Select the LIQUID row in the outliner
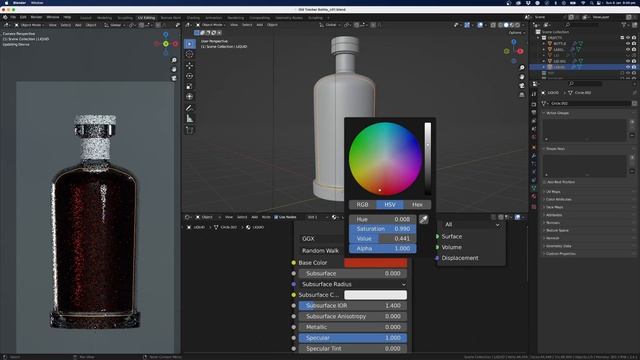This screenshot has width=640, height=360. click(x=584, y=67)
